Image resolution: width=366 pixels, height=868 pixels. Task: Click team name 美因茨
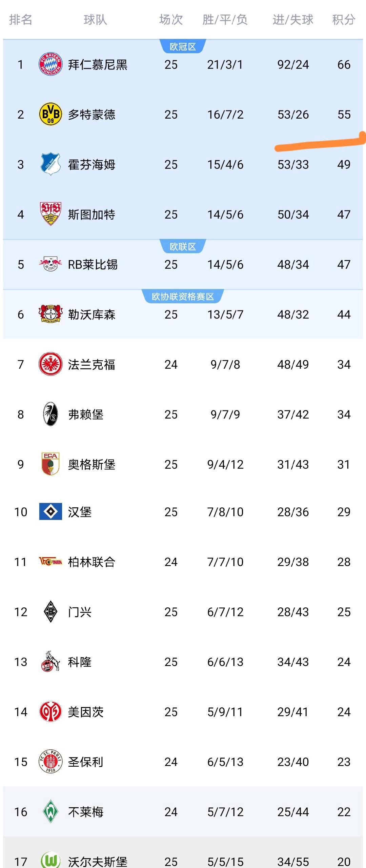pyautogui.click(x=86, y=712)
